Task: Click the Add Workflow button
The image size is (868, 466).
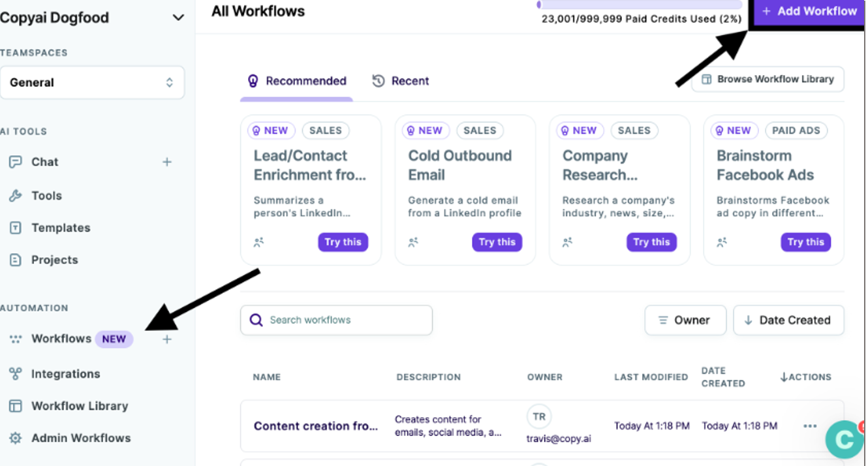Action: pyautogui.click(x=810, y=11)
